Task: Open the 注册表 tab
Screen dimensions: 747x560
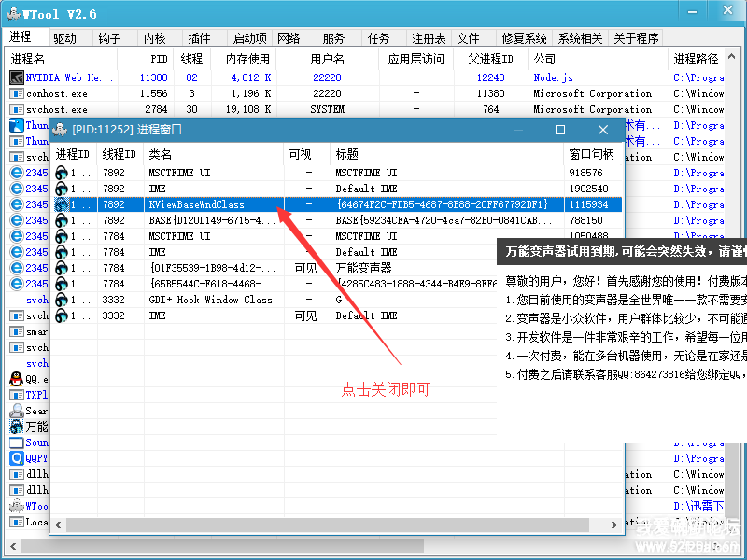Action: pos(429,38)
